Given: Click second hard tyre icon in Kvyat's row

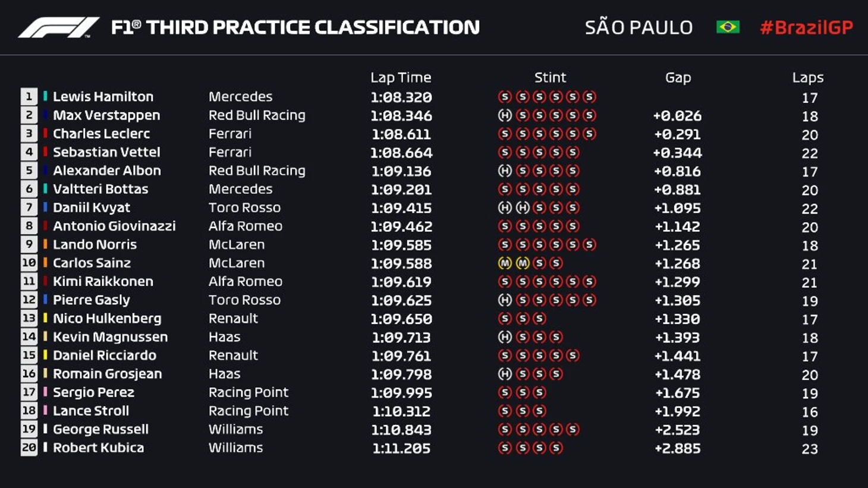Looking at the screenshot, I should [x=523, y=207].
